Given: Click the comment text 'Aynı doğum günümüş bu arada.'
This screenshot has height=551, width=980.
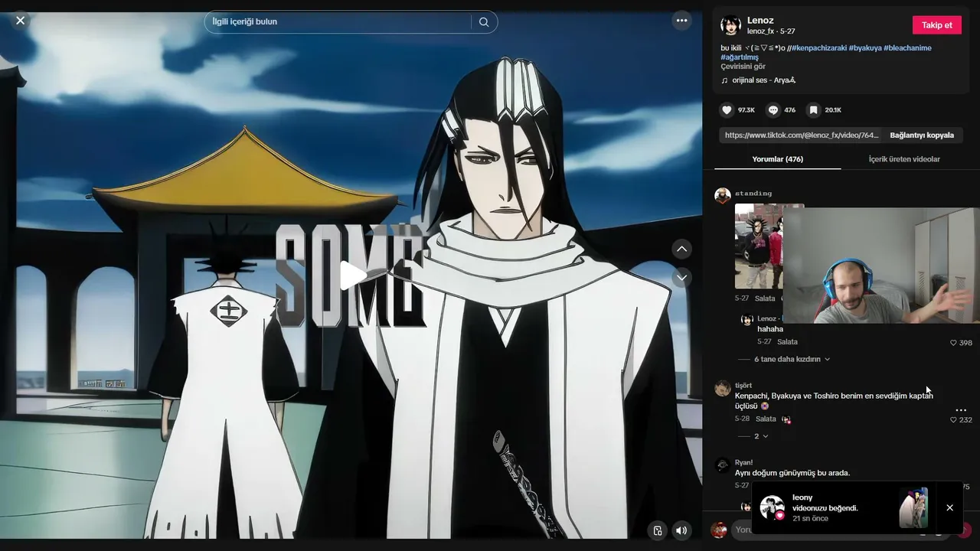Looking at the screenshot, I should [792, 473].
